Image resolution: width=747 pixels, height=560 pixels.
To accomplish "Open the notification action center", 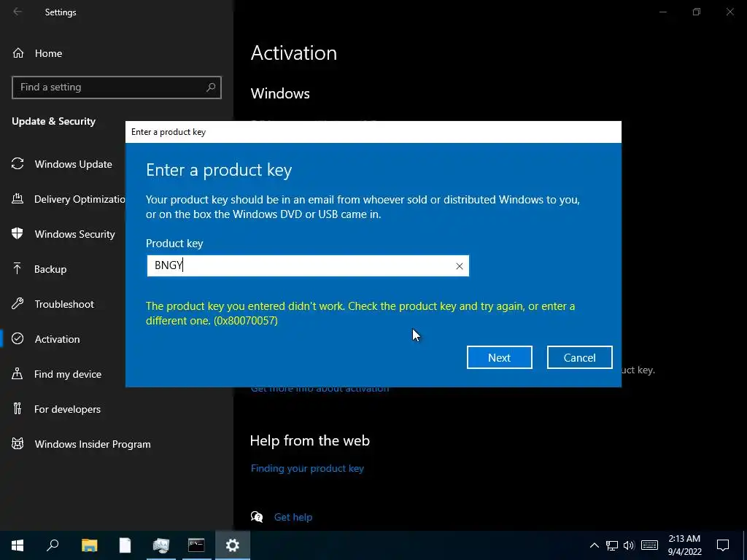I will pyautogui.click(x=723, y=545).
